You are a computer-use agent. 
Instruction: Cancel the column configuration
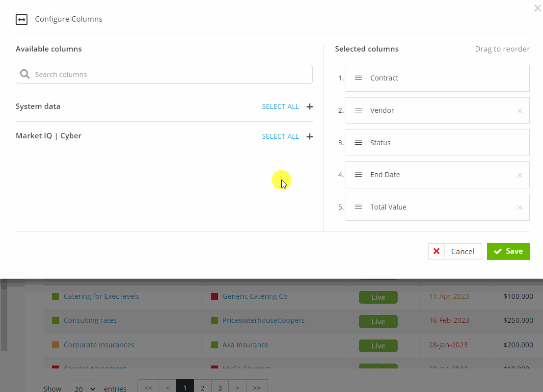[462, 251]
